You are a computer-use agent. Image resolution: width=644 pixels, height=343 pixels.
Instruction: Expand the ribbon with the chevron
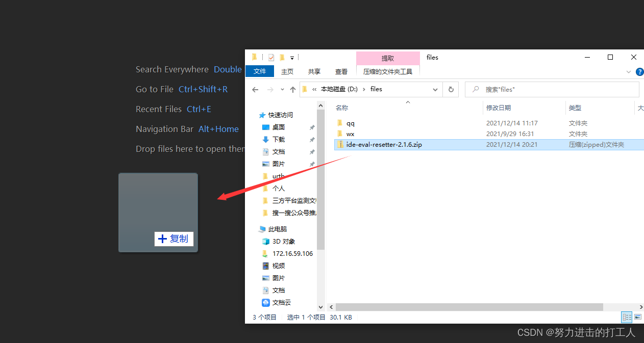629,72
